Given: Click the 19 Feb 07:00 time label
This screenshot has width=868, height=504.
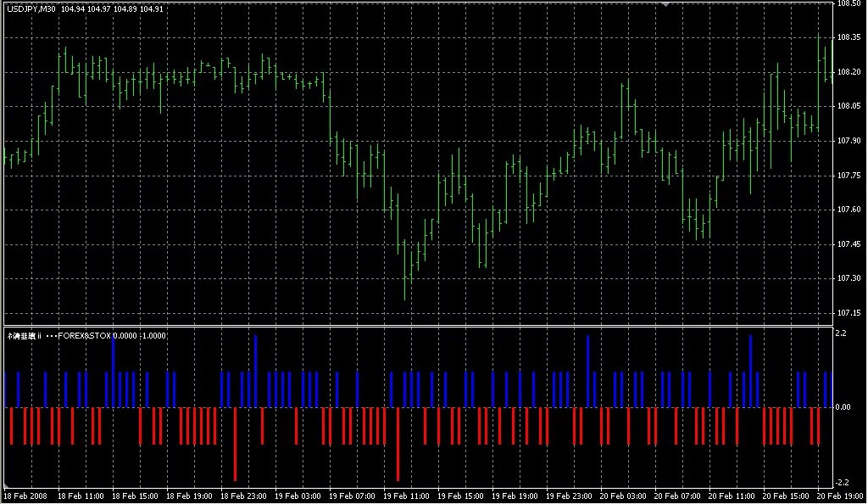Looking at the screenshot, I should coord(352,496).
